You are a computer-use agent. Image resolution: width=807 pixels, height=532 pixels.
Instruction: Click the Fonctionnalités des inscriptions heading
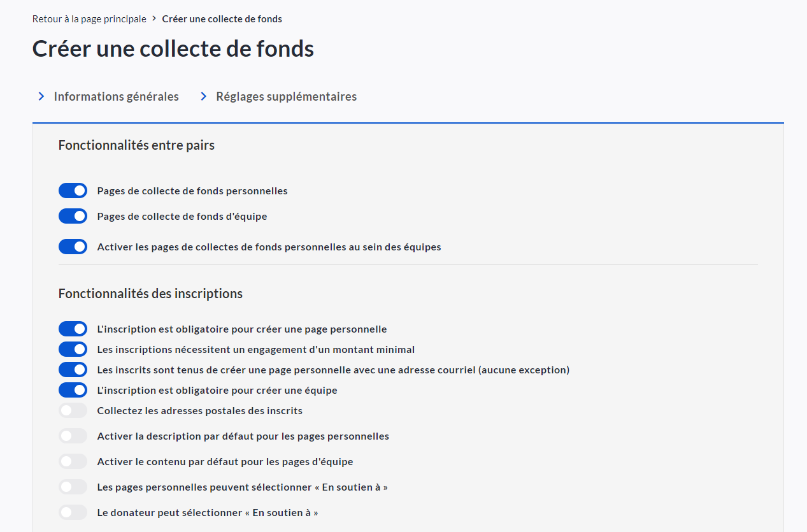coord(150,294)
